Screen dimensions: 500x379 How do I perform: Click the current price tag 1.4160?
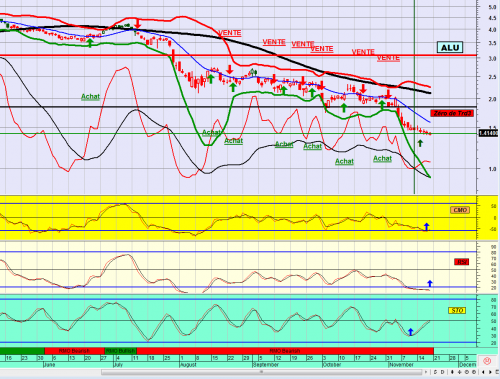coord(488,133)
